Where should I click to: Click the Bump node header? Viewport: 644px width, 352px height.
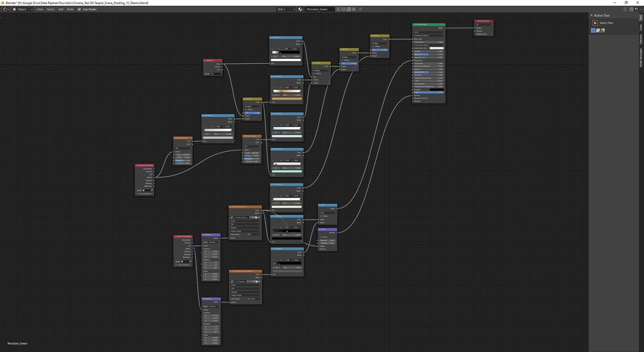327,229
